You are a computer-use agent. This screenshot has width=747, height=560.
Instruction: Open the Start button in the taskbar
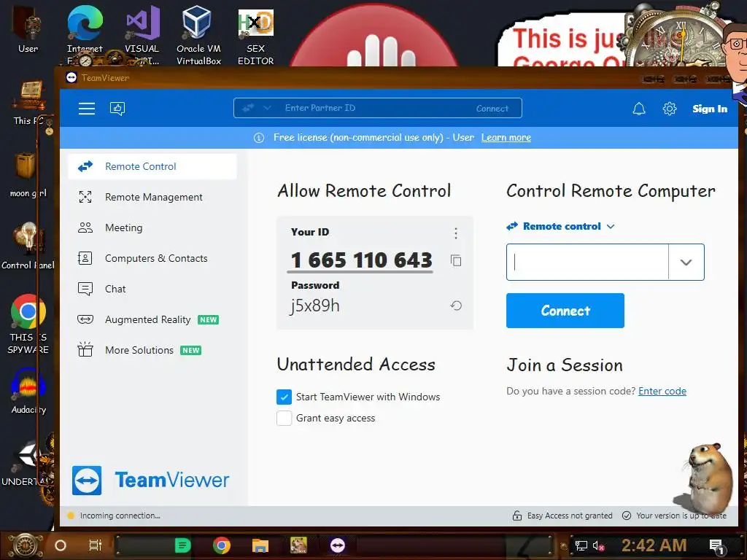26,545
